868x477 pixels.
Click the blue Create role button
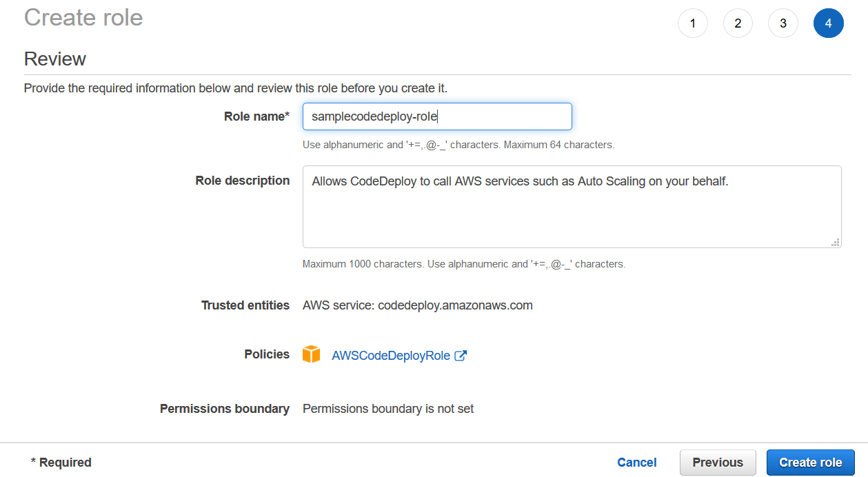pyautogui.click(x=811, y=463)
